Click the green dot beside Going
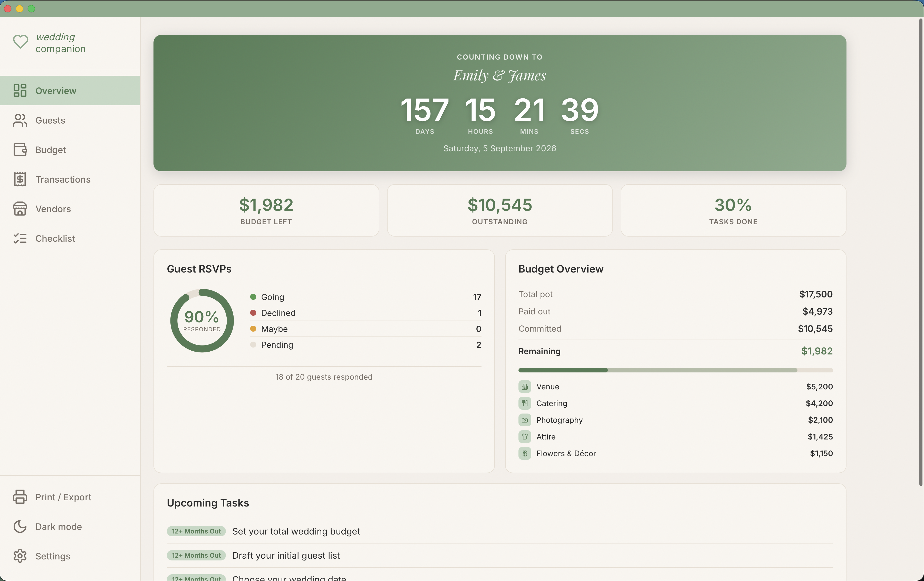The width and height of the screenshot is (924, 581). point(253,297)
